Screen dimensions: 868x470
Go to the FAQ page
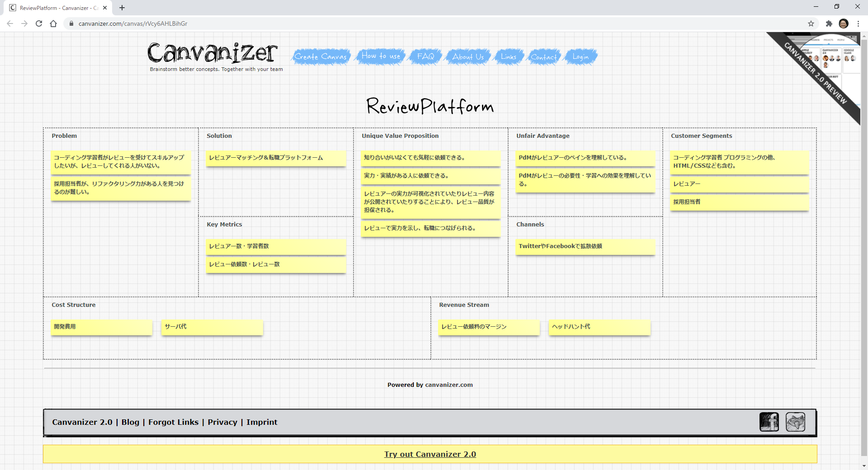(425, 56)
